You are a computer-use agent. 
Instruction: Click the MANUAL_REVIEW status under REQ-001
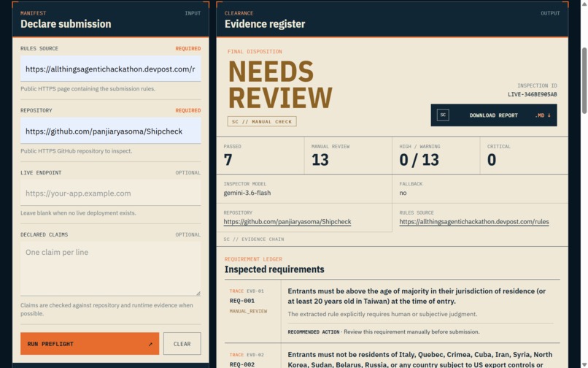click(248, 311)
